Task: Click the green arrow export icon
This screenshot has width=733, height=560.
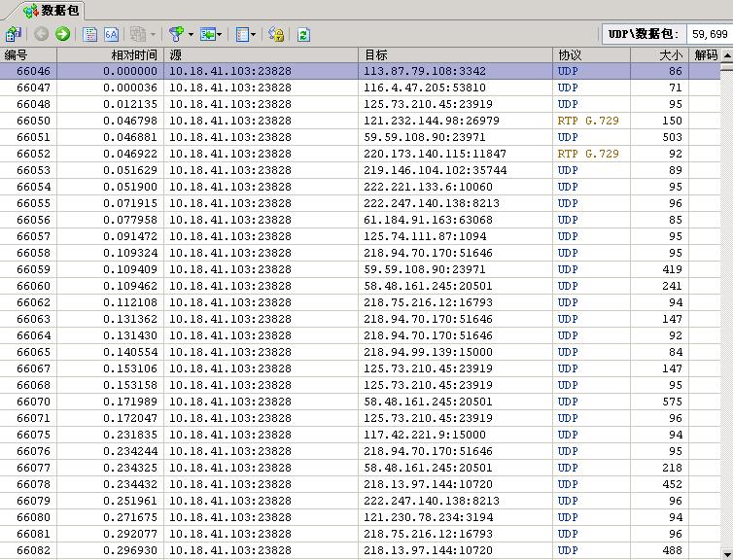Action: coord(207,34)
